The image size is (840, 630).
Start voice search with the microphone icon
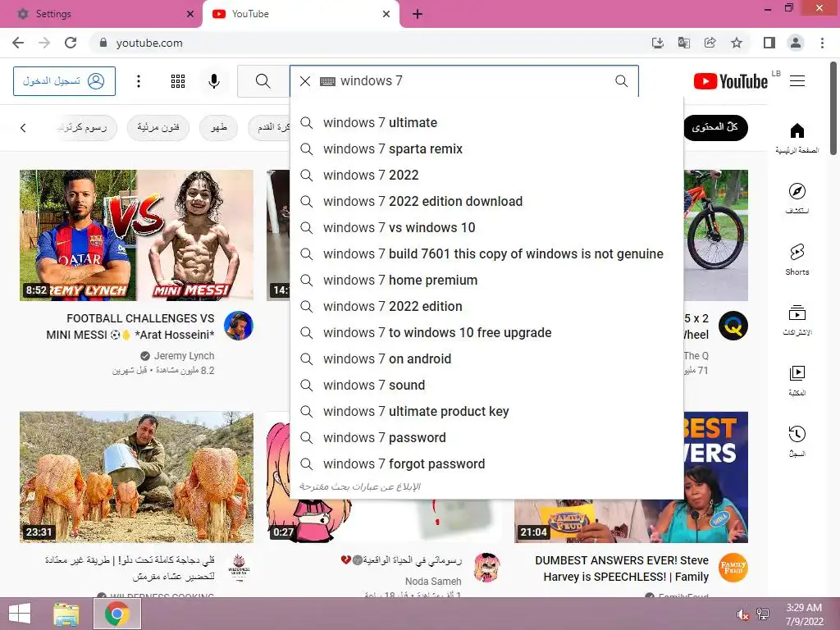(214, 81)
